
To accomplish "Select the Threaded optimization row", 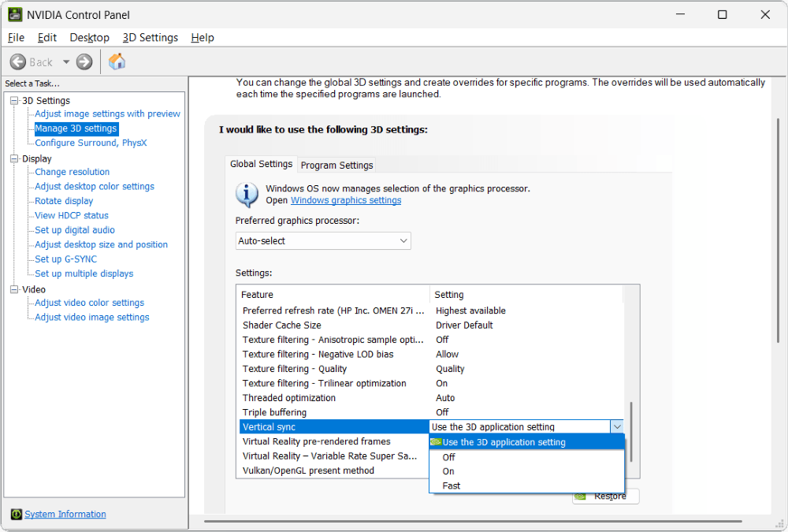I will pos(431,398).
